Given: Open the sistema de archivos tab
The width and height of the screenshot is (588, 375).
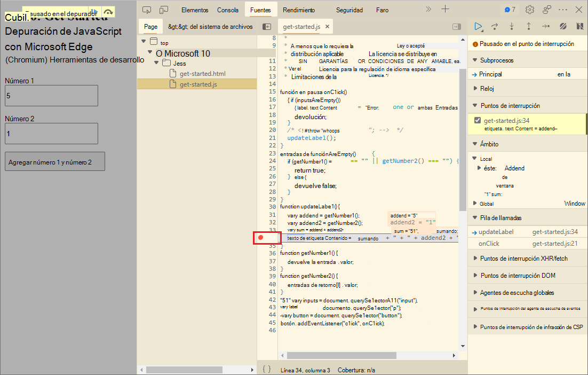Looking at the screenshot, I should point(210,27).
